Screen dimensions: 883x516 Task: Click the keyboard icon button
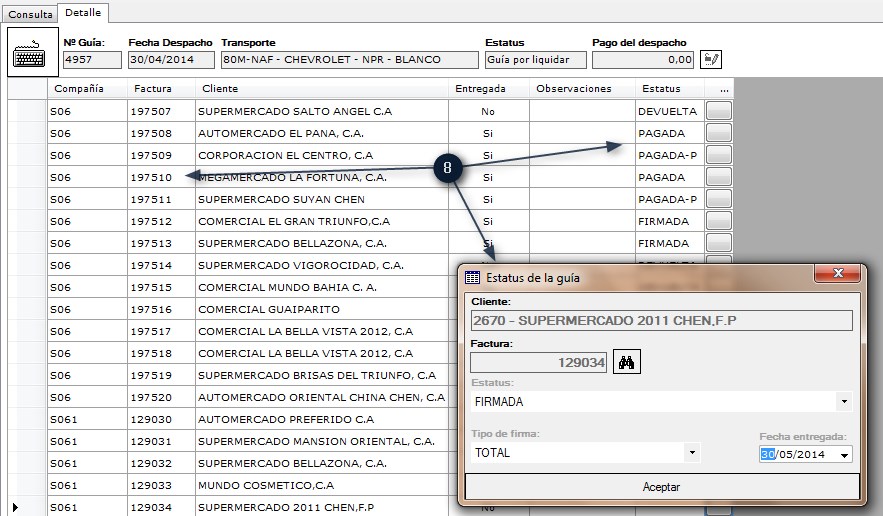click(x=33, y=52)
